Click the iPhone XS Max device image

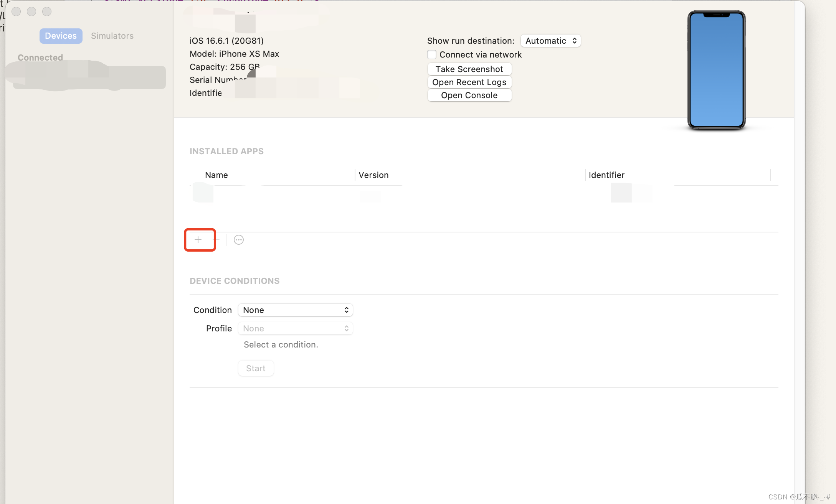coord(716,70)
